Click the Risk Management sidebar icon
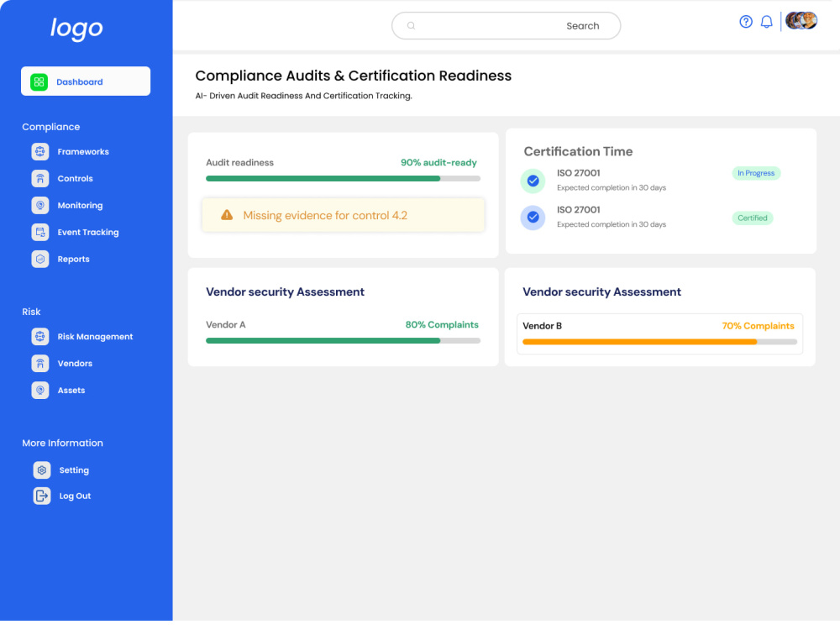 pyautogui.click(x=40, y=337)
